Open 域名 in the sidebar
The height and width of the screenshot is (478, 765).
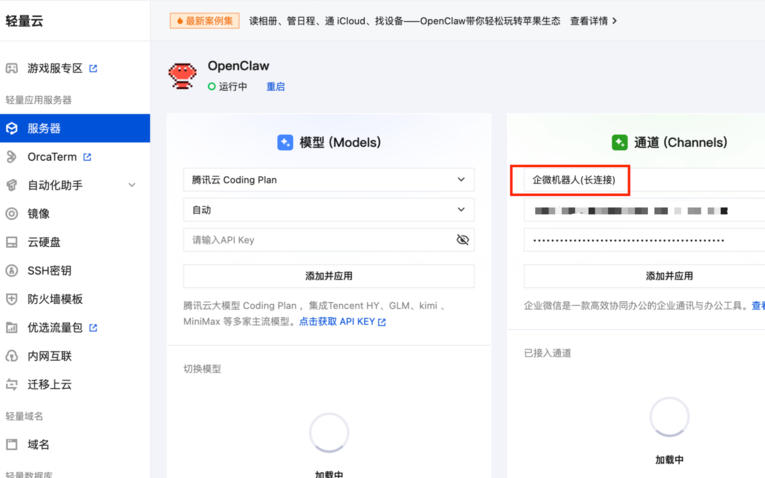(38, 444)
